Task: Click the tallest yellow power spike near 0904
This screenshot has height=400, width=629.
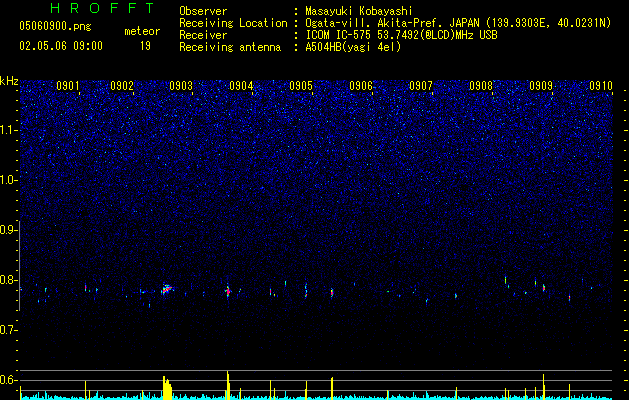Action: click(x=228, y=385)
